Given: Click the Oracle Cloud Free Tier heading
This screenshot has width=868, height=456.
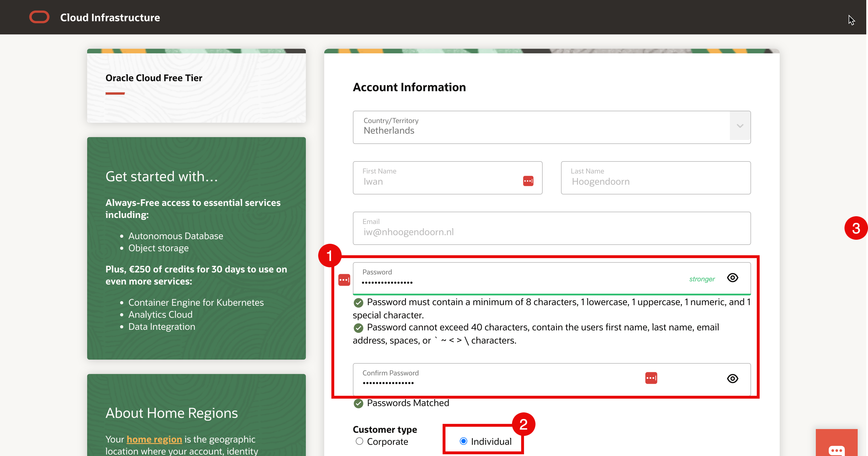Looking at the screenshot, I should (x=154, y=78).
